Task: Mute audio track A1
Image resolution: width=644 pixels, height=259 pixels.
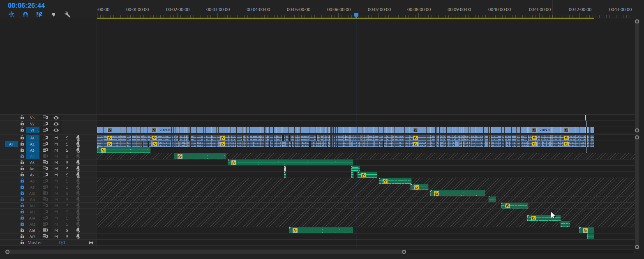Action: tap(56, 138)
